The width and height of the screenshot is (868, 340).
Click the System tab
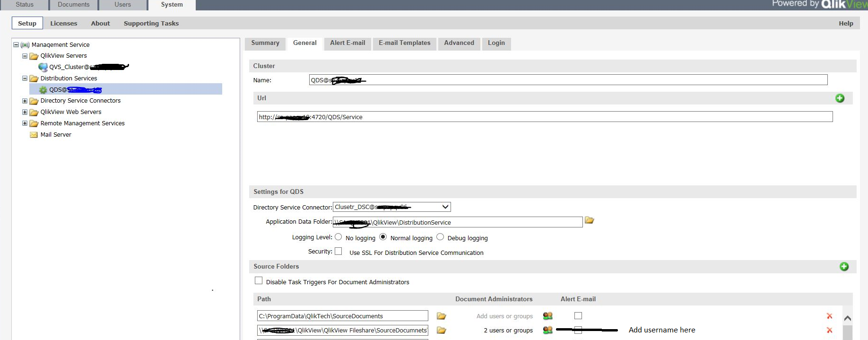[172, 5]
